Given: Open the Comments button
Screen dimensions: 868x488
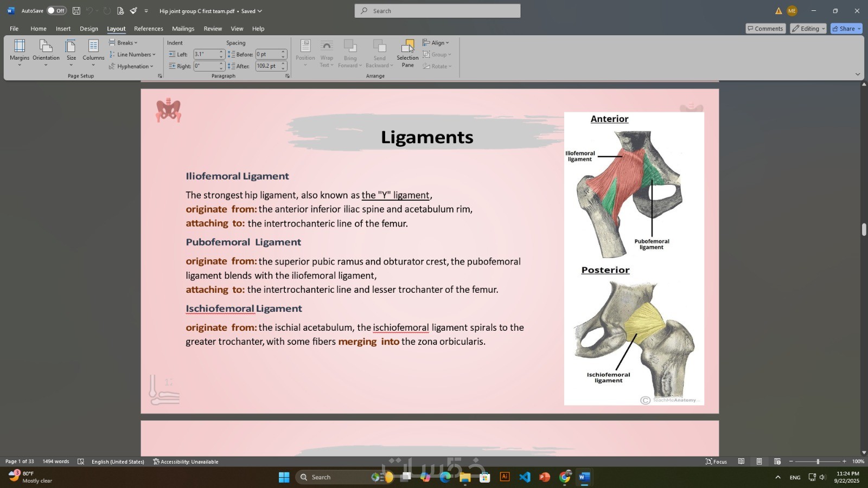Looking at the screenshot, I should click(x=765, y=29).
